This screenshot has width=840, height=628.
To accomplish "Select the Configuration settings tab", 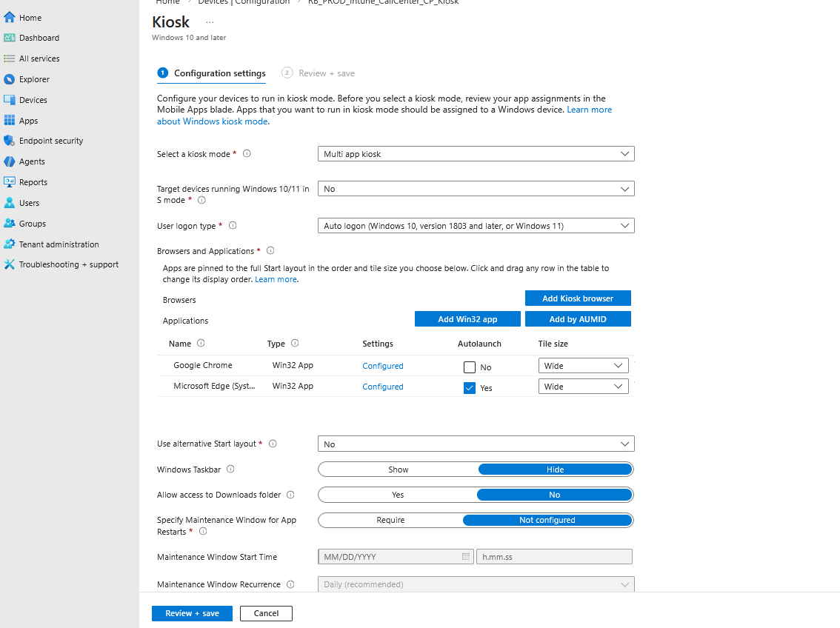I will coord(212,73).
